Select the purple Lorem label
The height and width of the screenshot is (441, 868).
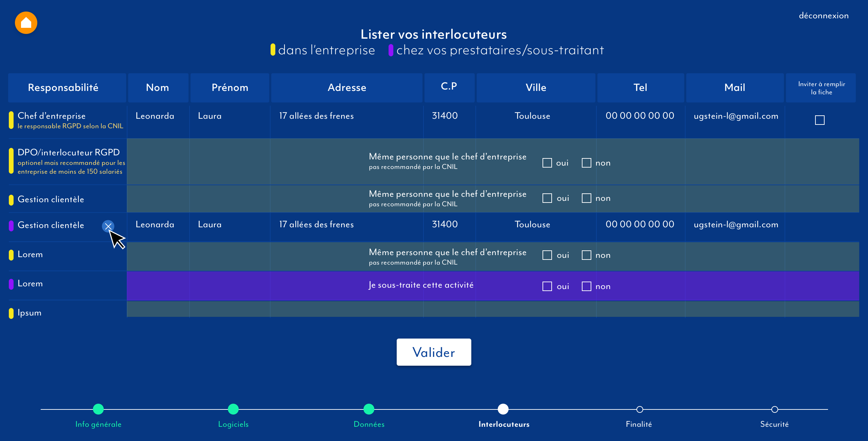pyautogui.click(x=30, y=284)
